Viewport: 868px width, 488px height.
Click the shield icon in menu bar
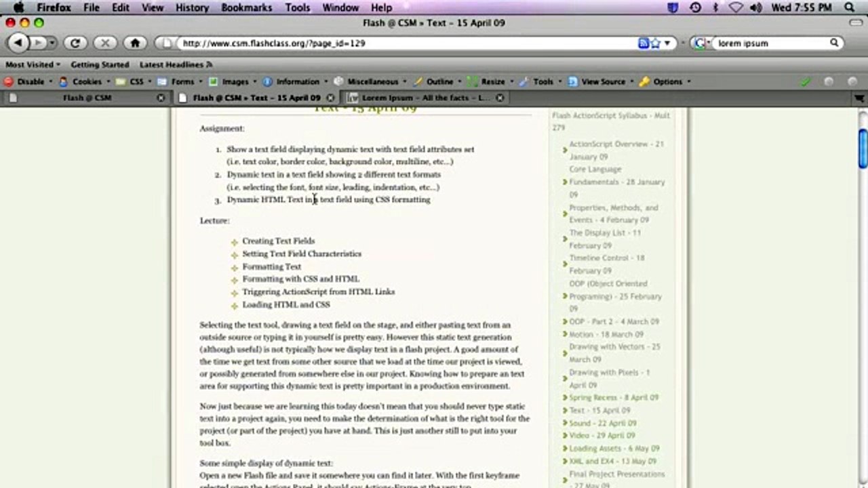(x=673, y=7)
